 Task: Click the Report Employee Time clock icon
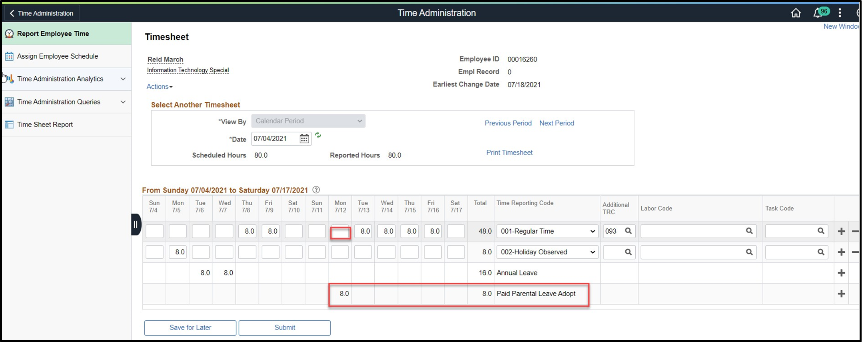click(x=9, y=34)
